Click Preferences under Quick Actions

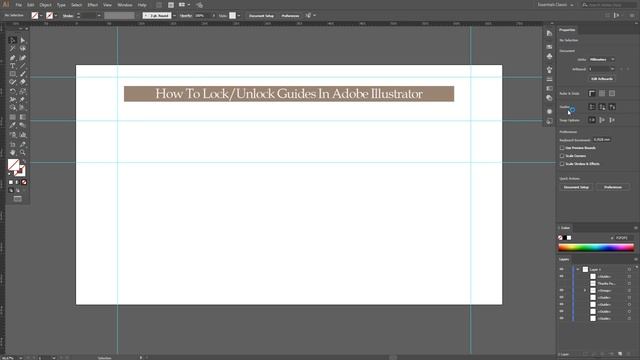point(613,187)
